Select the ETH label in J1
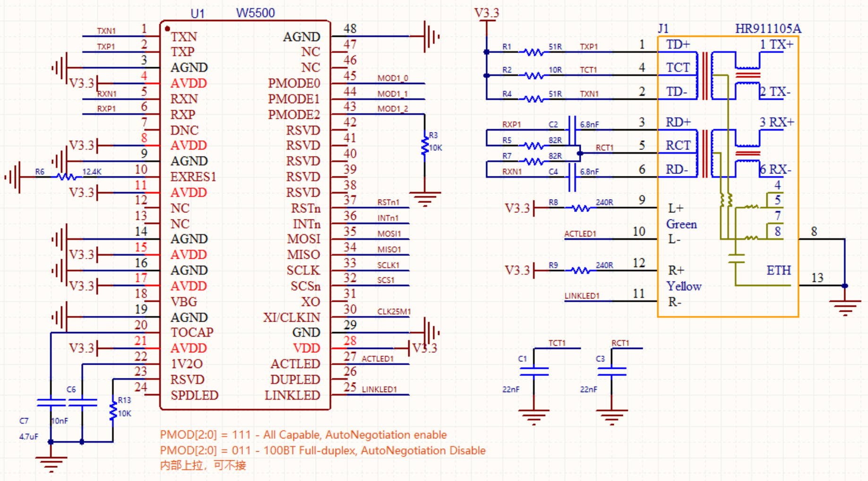 point(779,271)
